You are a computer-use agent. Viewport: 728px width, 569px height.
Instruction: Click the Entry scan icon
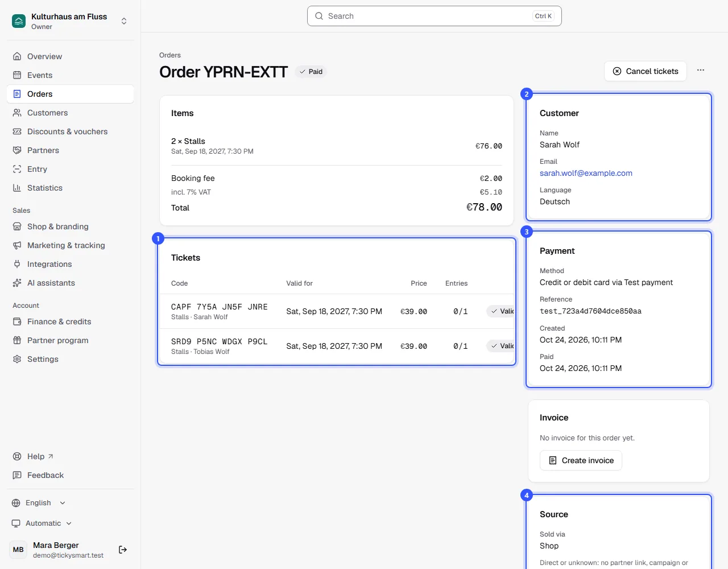tap(17, 169)
